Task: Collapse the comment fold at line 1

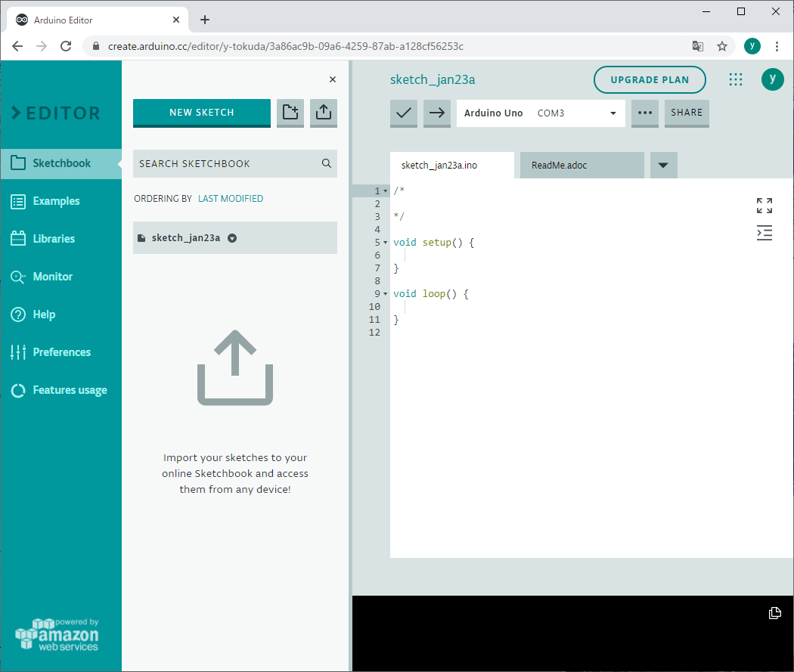Action: 386,191
